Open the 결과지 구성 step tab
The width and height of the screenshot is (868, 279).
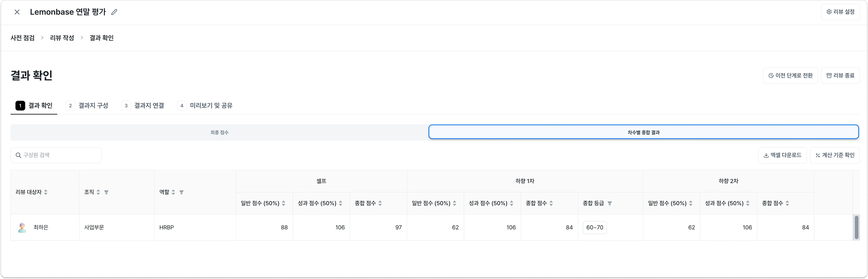(87, 106)
